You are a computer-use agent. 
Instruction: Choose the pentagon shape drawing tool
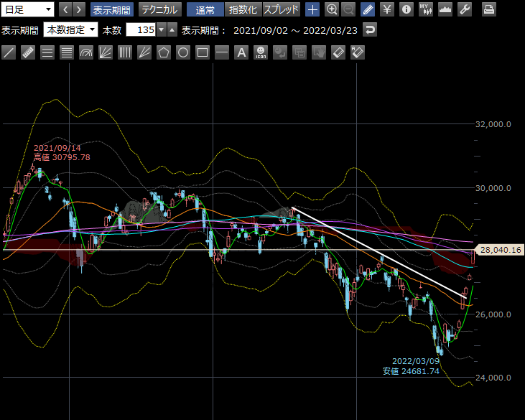click(164, 52)
